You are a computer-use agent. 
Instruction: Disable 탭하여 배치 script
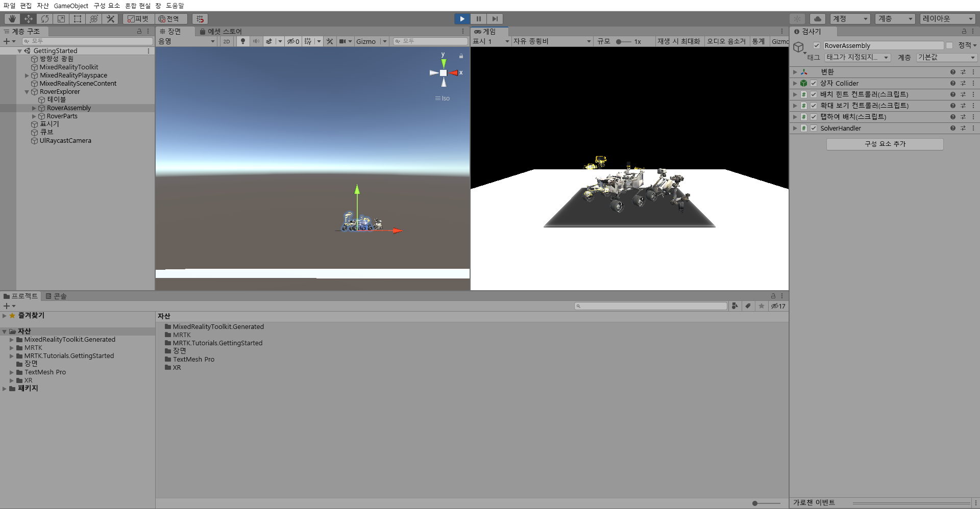[x=814, y=117]
